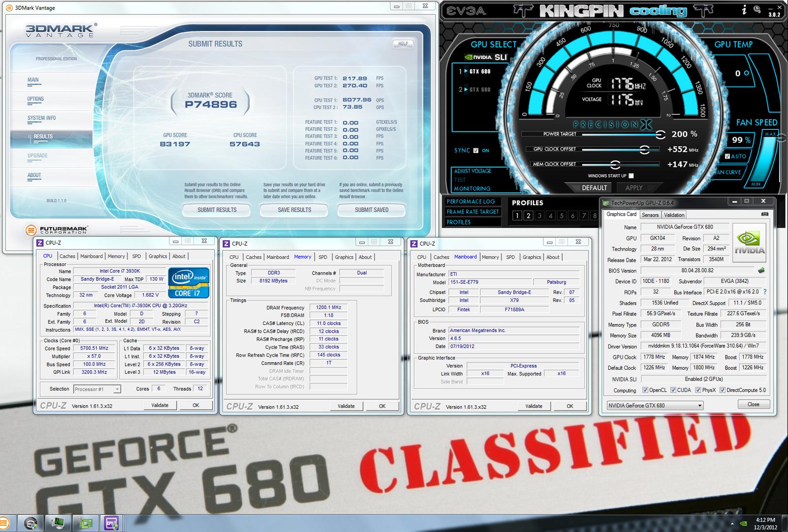This screenshot has height=532, width=788.
Task: Click bus interface question mark in GPU-Z
Action: (x=764, y=292)
